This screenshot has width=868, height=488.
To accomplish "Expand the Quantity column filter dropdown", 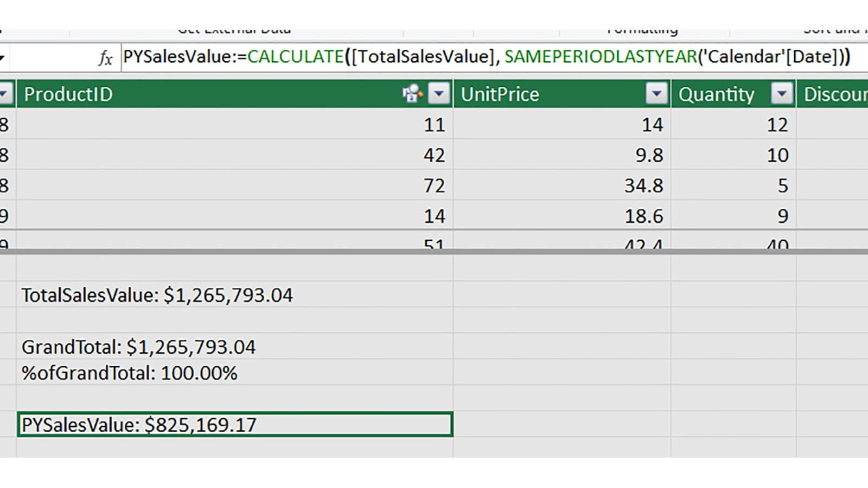I will (782, 94).
